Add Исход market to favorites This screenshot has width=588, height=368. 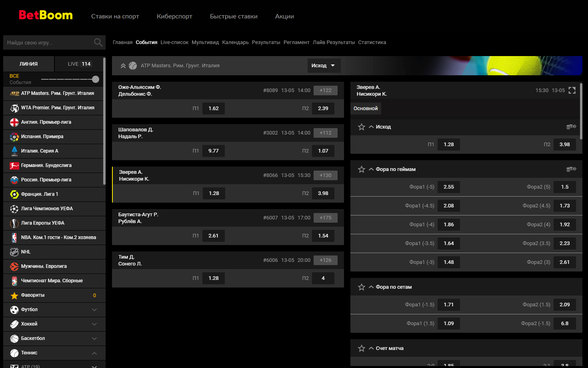coord(362,127)
